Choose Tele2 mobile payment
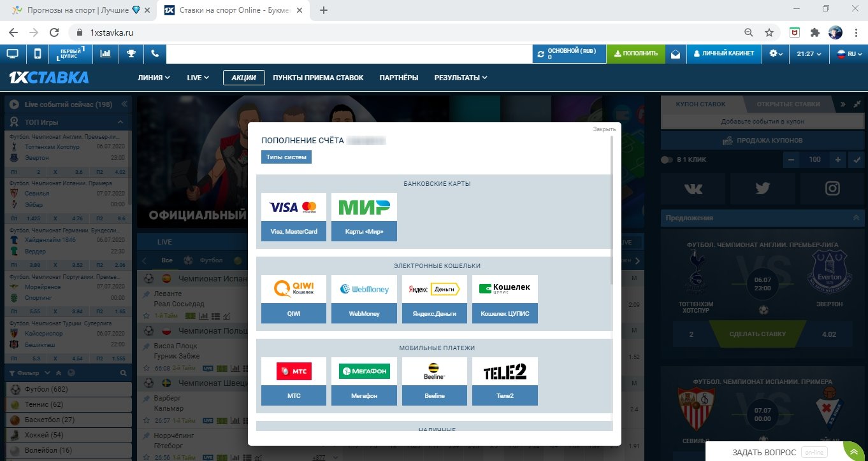 [x=505, y=381]
